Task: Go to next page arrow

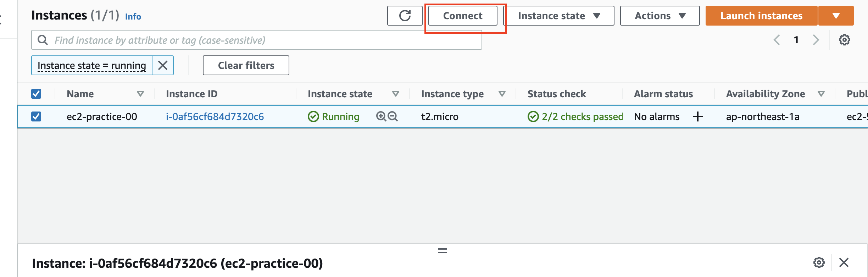Action: click(816, 40)
